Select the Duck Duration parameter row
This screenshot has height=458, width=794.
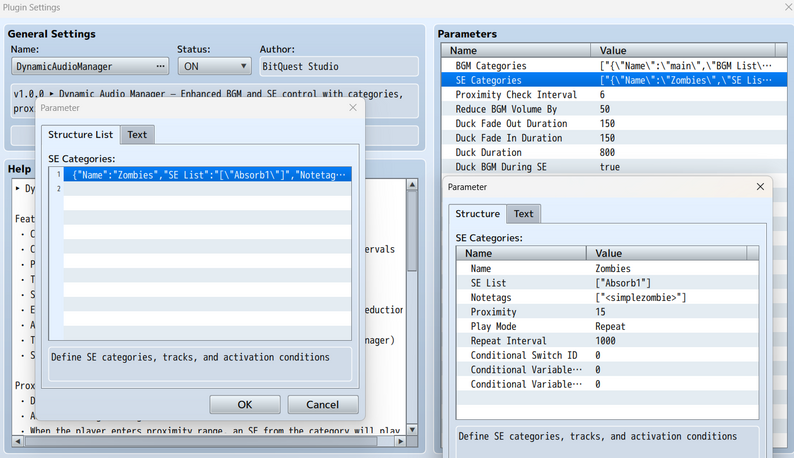(614, 152)
